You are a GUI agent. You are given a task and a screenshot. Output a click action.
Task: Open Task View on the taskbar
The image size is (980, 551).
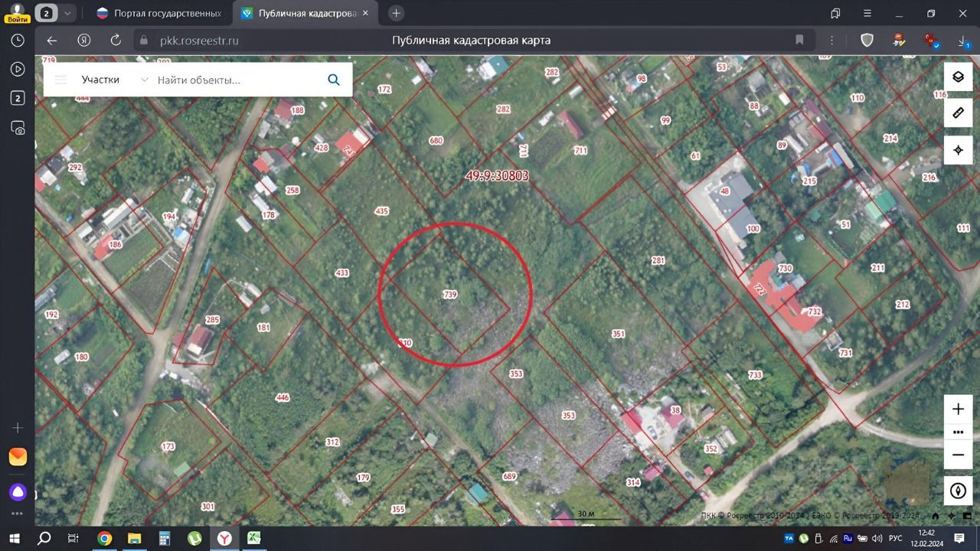coord(73,539)
